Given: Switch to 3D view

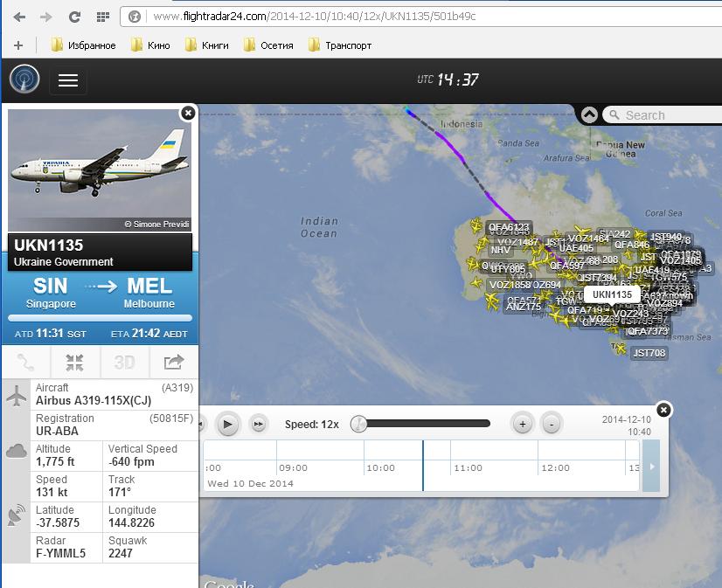Looking at the screenshot, I should (x=124, y=362).
